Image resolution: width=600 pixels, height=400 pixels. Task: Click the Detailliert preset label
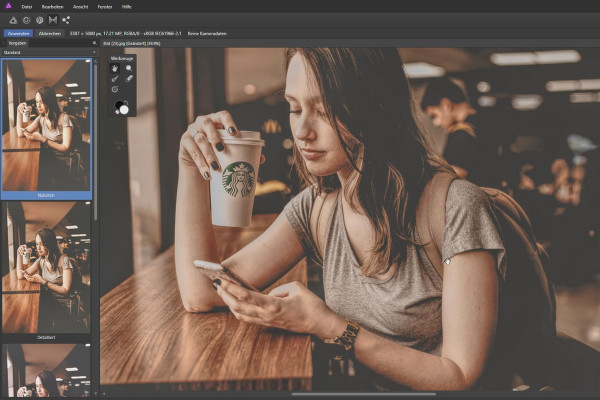click(46, 338)
